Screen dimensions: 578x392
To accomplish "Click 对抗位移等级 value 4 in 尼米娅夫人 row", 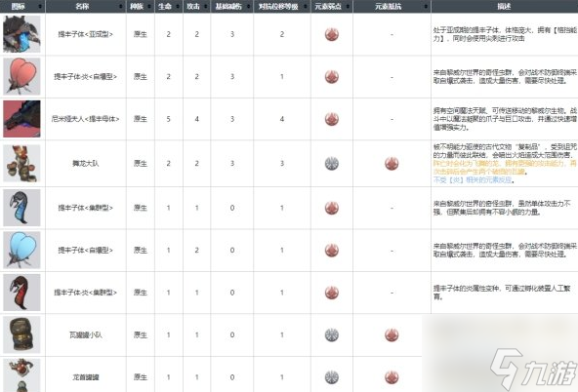I will [282, 119].
